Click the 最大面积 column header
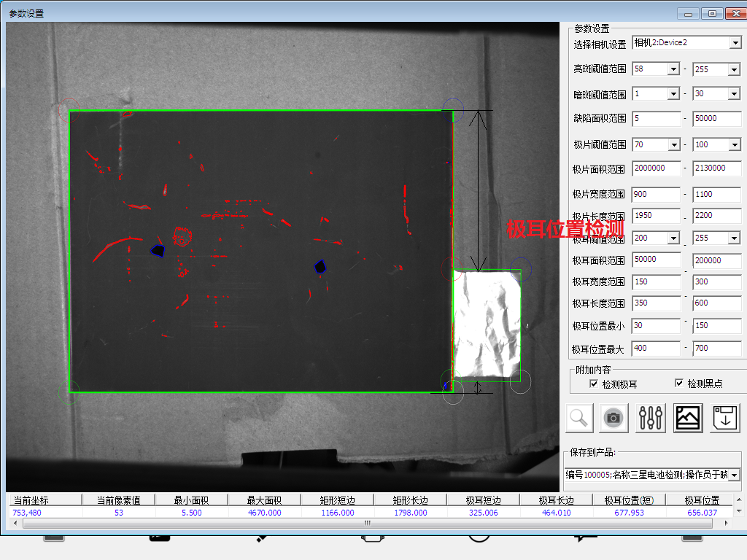 point(264,500)
